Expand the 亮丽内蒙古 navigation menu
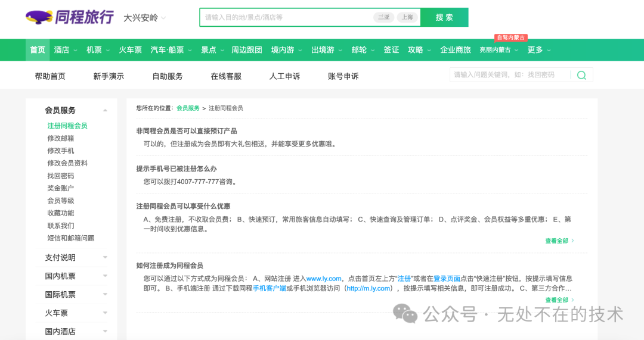This screenshot has width=644, height=340. click(x=499, y=49)
